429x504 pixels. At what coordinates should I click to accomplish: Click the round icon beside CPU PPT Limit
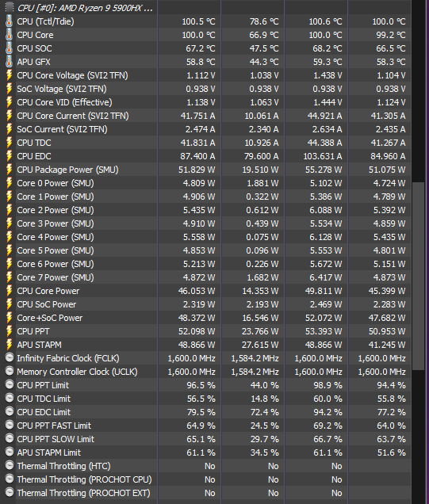(10, 385)
